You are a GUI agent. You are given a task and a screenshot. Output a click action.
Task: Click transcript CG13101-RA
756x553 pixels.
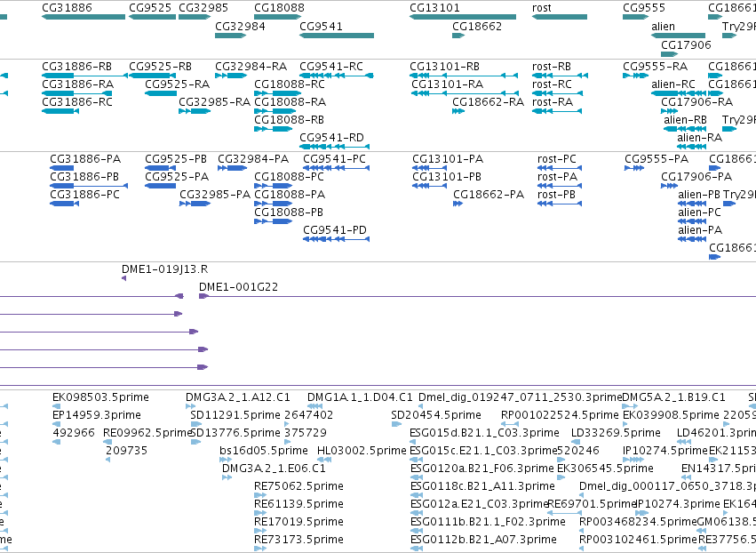pyautogui.click(x=466, y=93)
